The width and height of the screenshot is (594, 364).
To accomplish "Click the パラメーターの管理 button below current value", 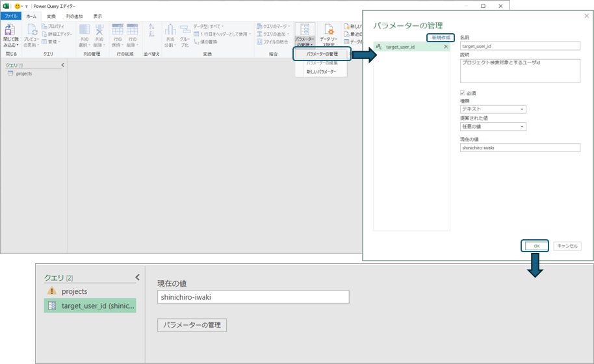I will click(192, 325).
